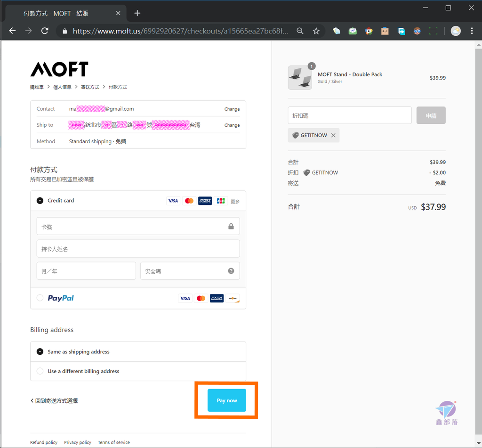482x448 pixels.
Task: Click the Pay now button
Action: [227, 400]
